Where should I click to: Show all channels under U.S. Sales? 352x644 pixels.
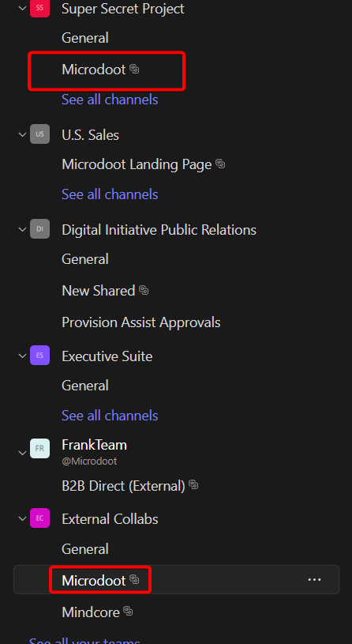point(110,194)
